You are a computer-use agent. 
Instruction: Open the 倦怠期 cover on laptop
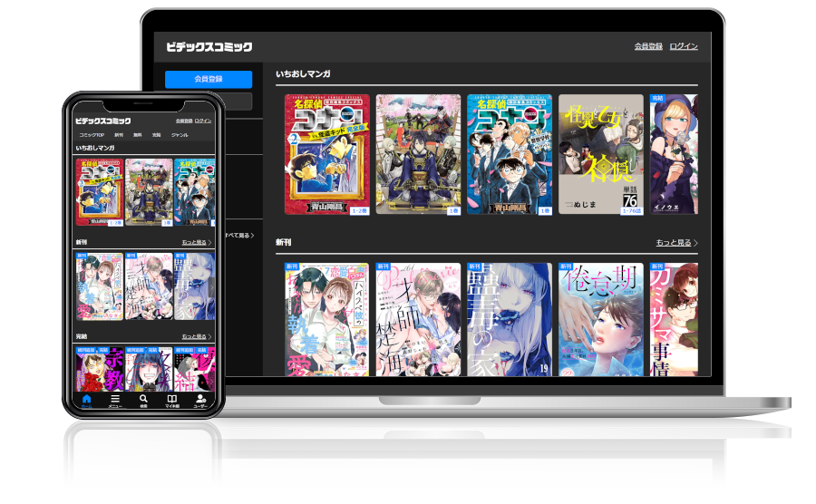click(x=601, y=319)
